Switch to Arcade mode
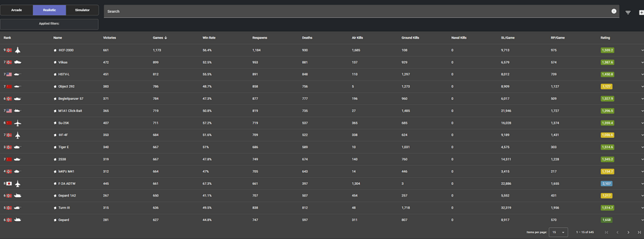Viewport: 644px width, 239px height. pyautogui.click(x=16, y=10)
